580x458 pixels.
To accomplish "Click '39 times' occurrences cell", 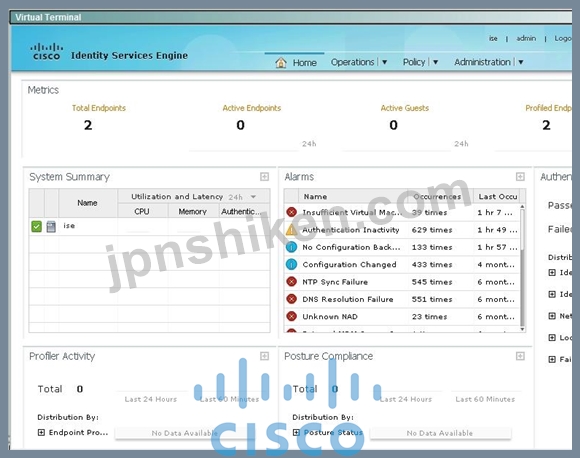I will pyautogui.click(x=429, y=212).
